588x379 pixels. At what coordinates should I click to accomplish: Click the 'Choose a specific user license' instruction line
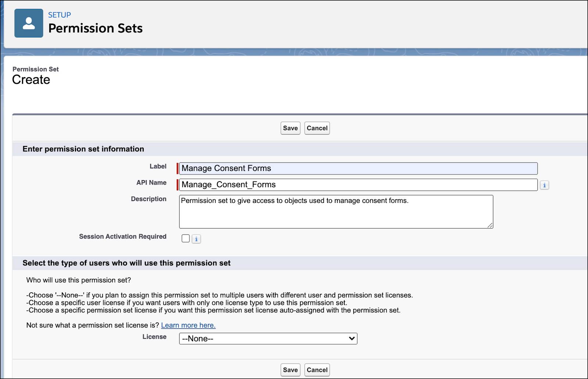(x=187, y=303)
